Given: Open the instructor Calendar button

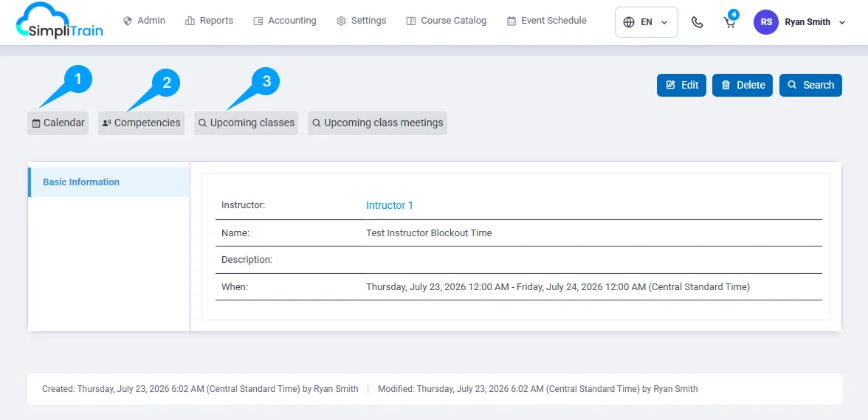Looking at the screenshot, I should click(x=58, y=123).
